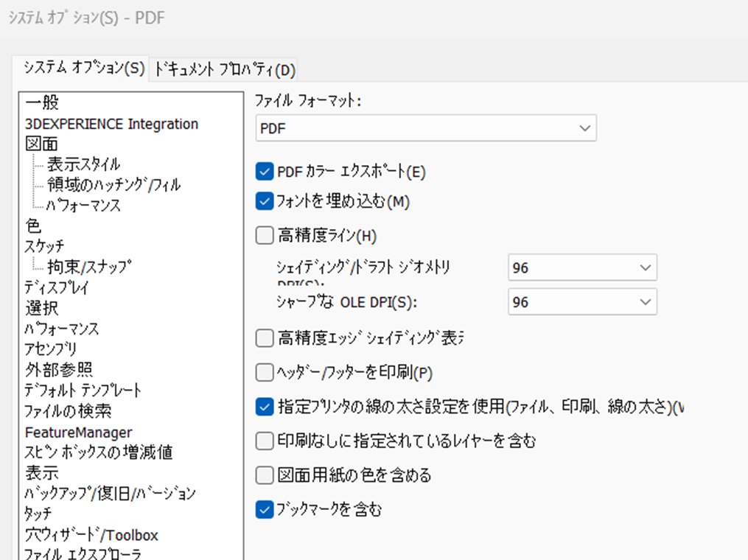Viewport: 748px width, 560px height.
Task: Select 外部参照 in the options list
Action: tap(59, 370)
